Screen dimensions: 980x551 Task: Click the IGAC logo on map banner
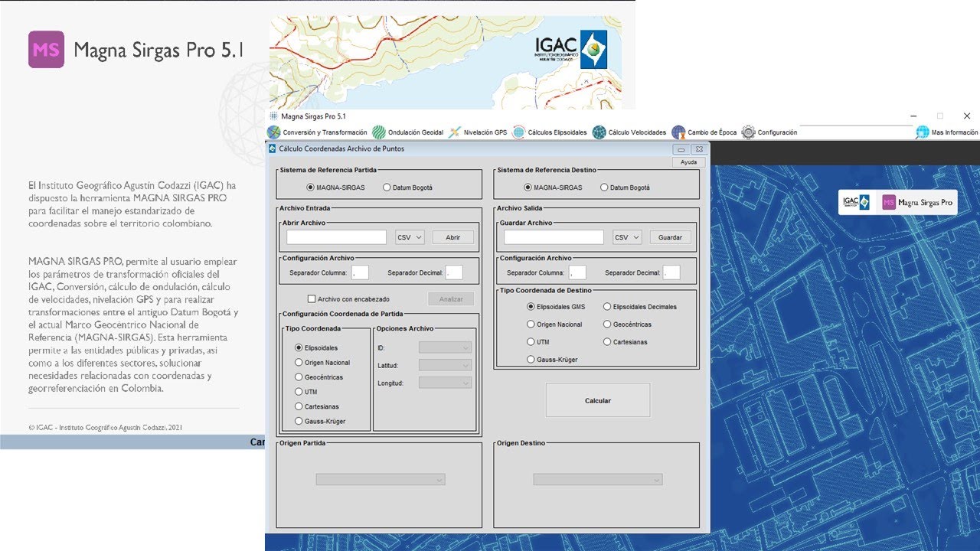[x=571, y=51]
